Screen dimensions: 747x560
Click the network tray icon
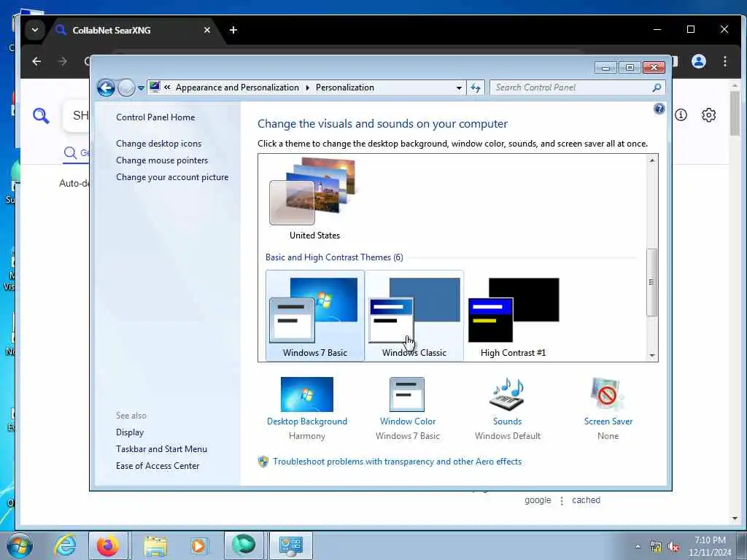[x=656, y=547]
